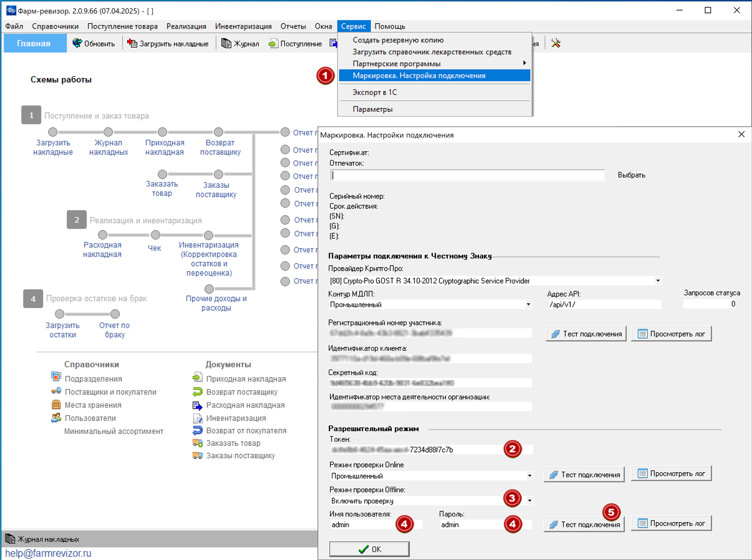Click the Заказать товар workflow node circle
Image resolution: width=752 pixels, height=560 pixels.
point(163,174)
